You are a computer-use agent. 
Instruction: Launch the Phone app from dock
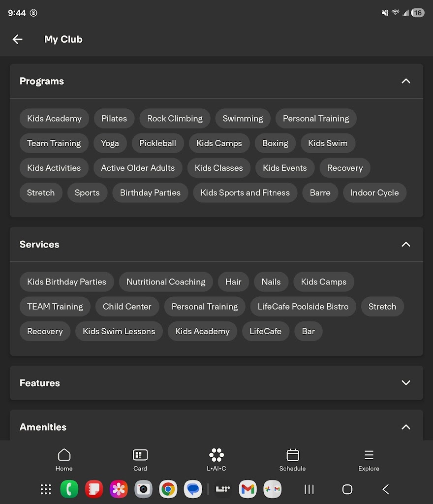coord(69,489)
